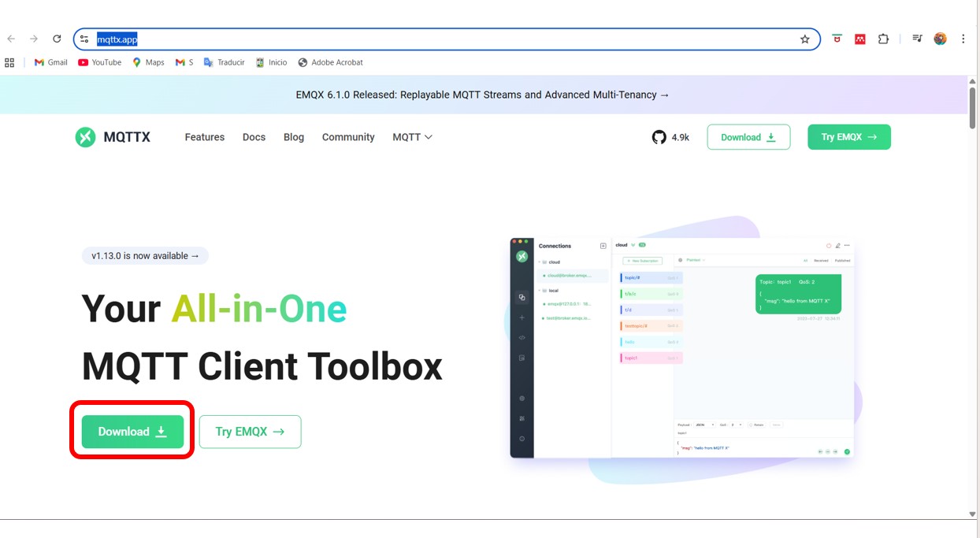Open the Features nav item
The width and height of the screenshot is (980, 538).
pyautogui.click(x=205, y=137)
